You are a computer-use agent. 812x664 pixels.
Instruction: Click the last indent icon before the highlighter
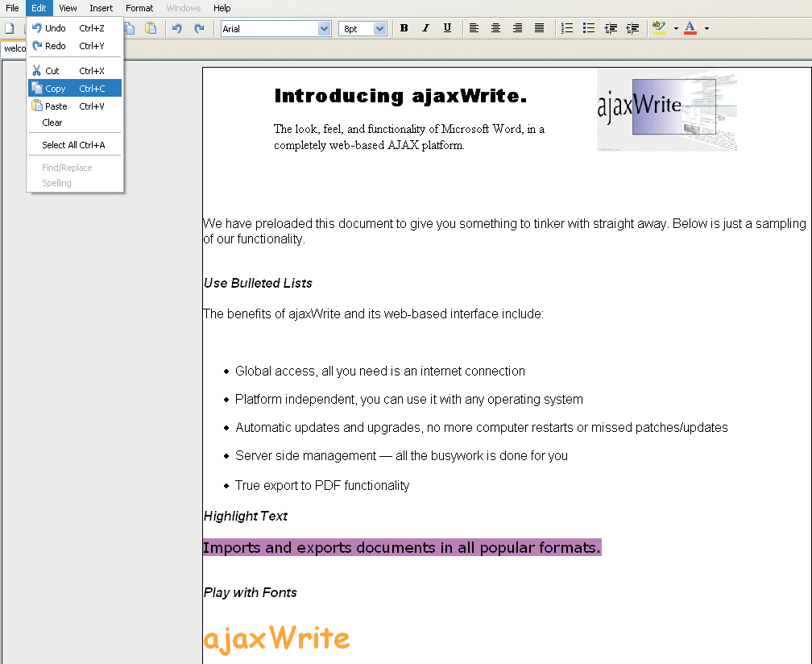[632, 28]
